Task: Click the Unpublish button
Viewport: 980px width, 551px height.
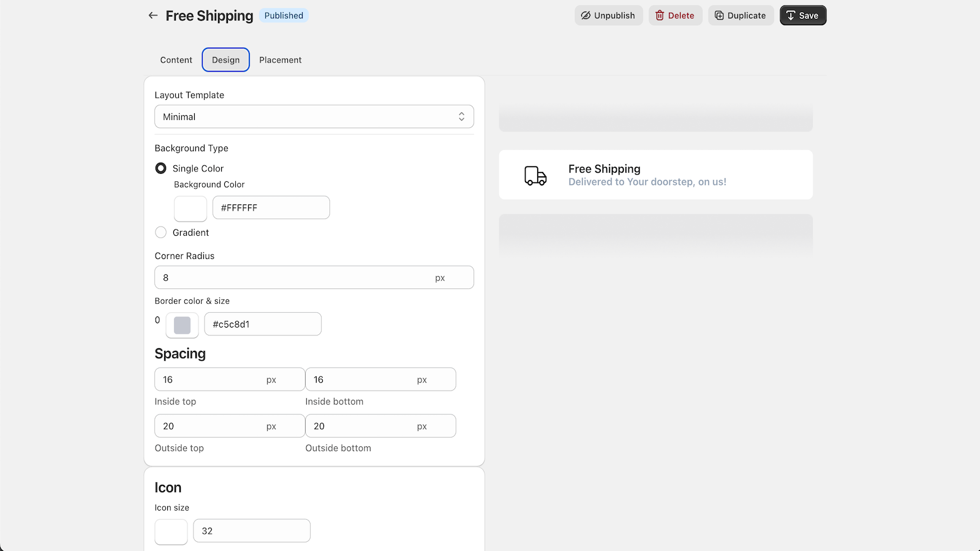Action: tap(608, 15)
